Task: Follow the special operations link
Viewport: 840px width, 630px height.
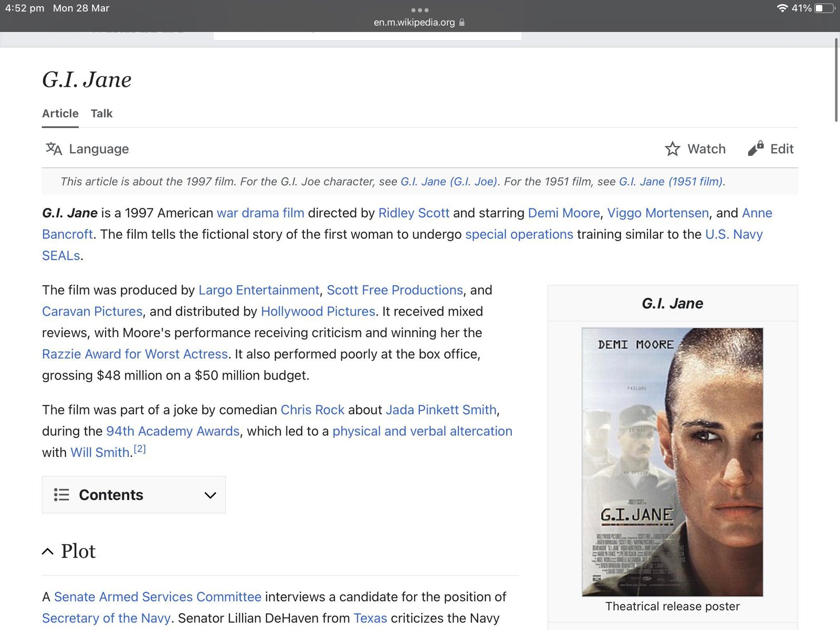Action: [519, 235]
